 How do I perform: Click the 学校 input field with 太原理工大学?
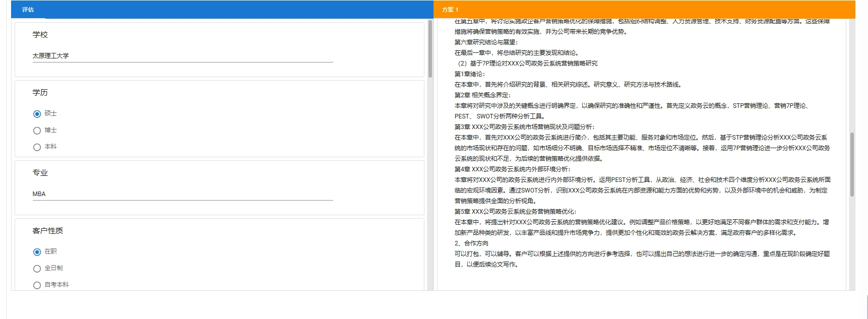pyautogui.click(x=182, y=56)
